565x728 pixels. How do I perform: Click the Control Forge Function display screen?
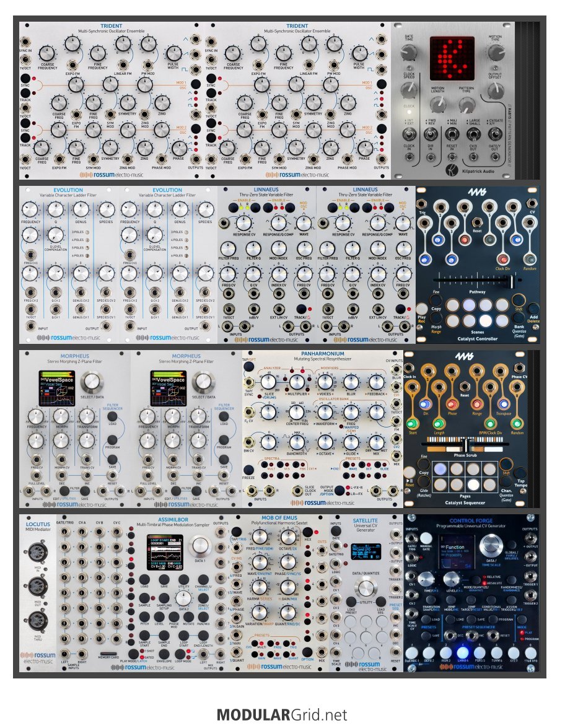point(456,553)
